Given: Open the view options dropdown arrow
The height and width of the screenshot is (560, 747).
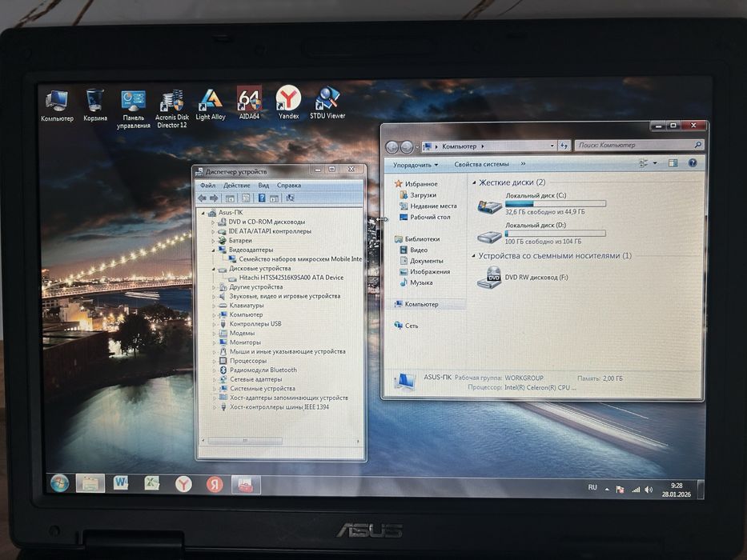Looking at the screenshot, I should pos(655,163).
